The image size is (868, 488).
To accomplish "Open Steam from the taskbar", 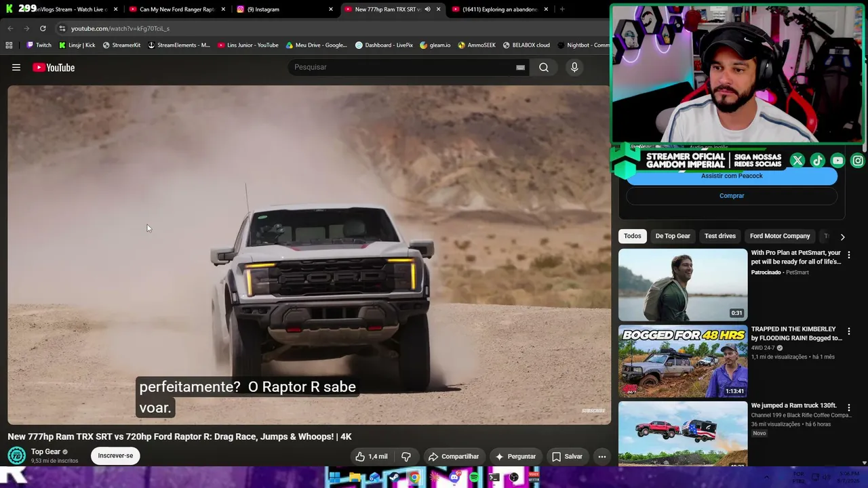I will [394, 477].
